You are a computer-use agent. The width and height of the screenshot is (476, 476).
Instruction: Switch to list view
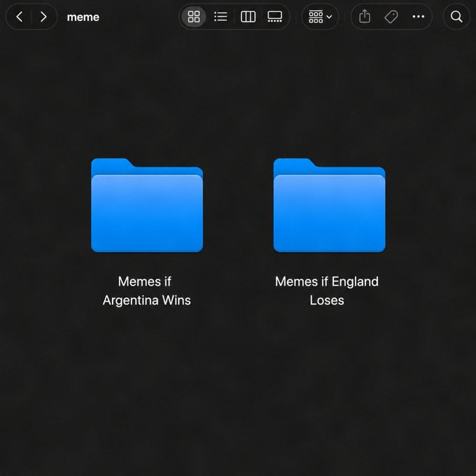click(220, 17)
